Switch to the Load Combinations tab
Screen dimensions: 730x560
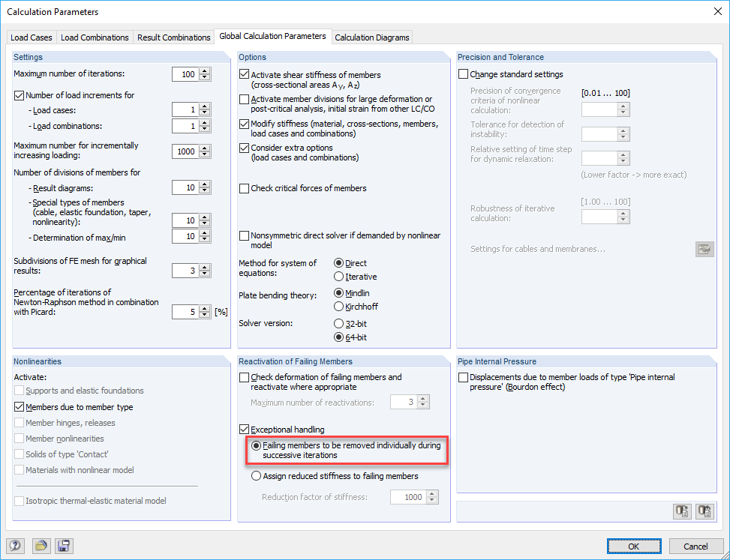pyautogui.click(x=95, y=36)
